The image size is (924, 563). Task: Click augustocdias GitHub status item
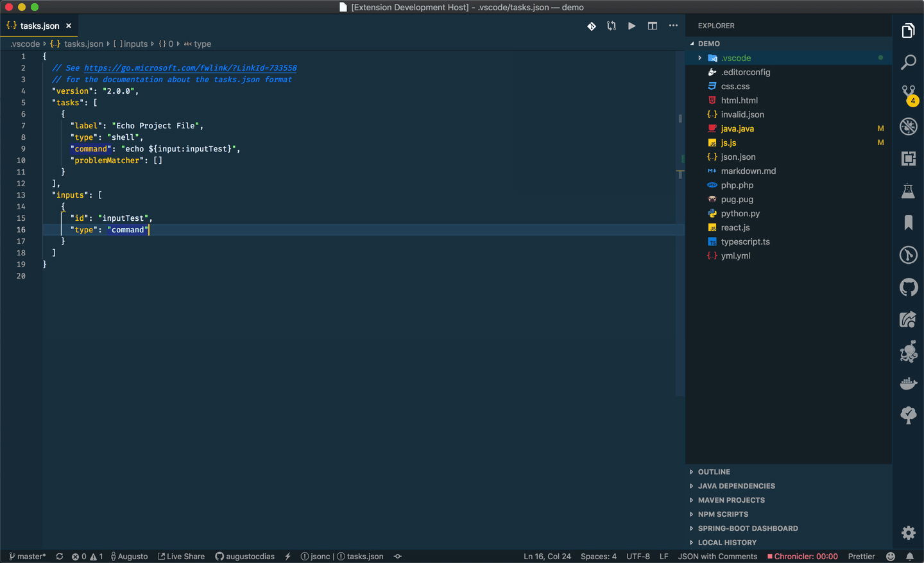(x=244, y=557)
